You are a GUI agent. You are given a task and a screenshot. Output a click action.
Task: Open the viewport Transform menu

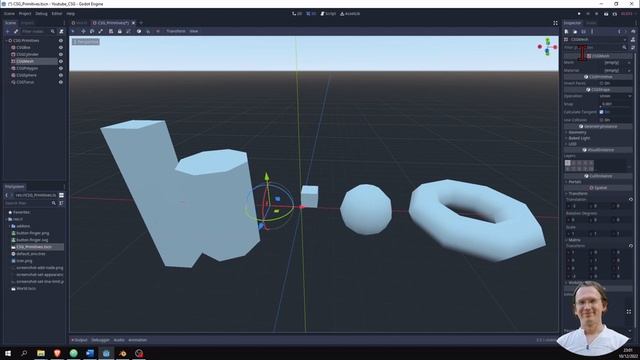pyautogui.click(x=176, y=31)
